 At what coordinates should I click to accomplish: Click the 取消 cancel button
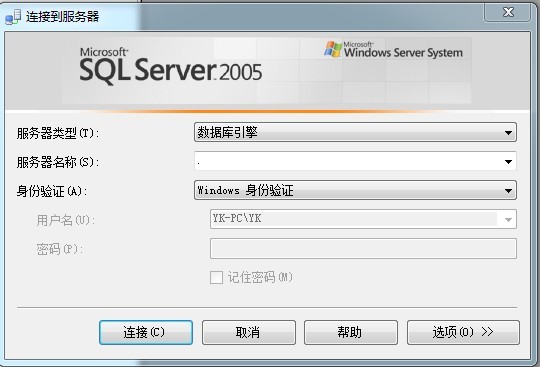click(249, 332)
